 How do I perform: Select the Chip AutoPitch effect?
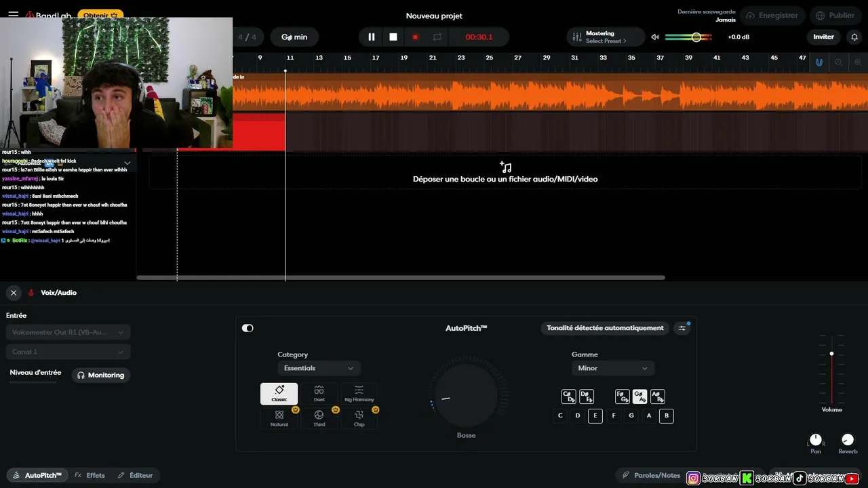(x=359, y=418)
